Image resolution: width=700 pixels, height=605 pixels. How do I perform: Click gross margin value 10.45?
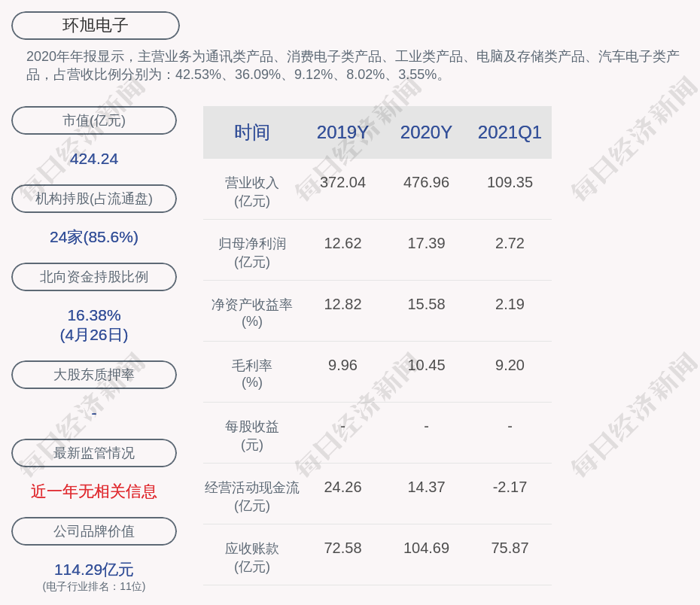[x=426, y=365]
